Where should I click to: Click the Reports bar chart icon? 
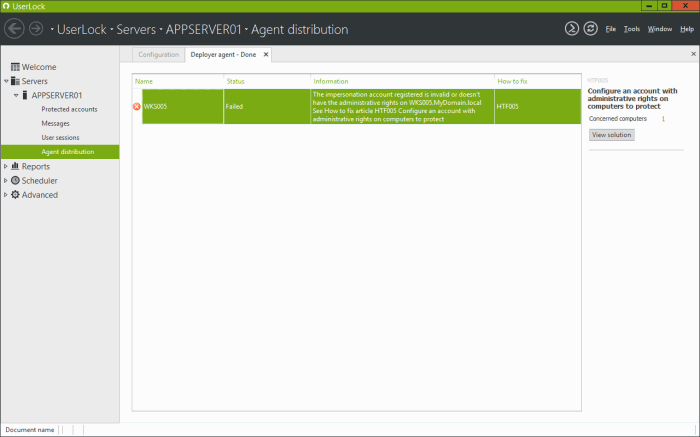pos(15,166)
